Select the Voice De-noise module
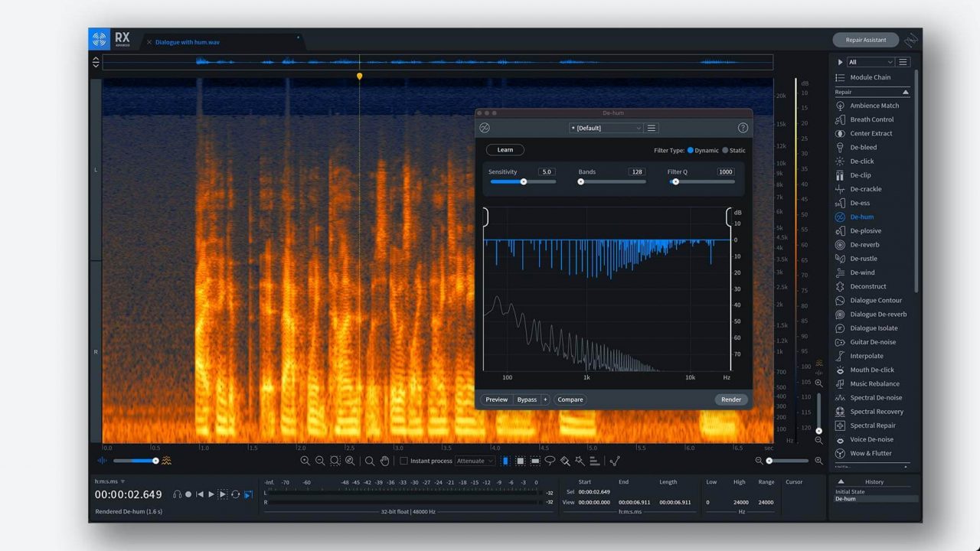Screen dimensions: 980x551 tap(873, 439)
